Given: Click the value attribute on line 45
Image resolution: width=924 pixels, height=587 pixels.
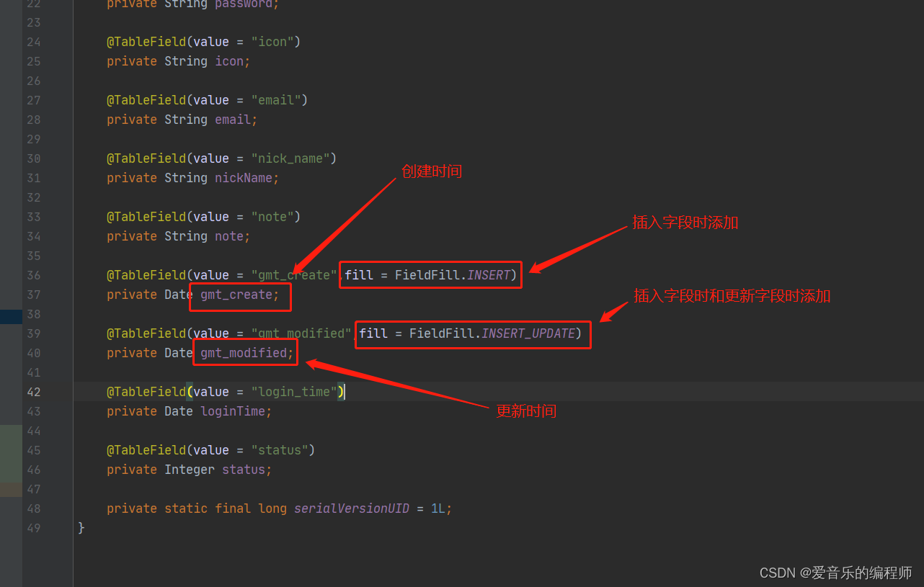Looking at the screenshot, I should pos(211,450).
